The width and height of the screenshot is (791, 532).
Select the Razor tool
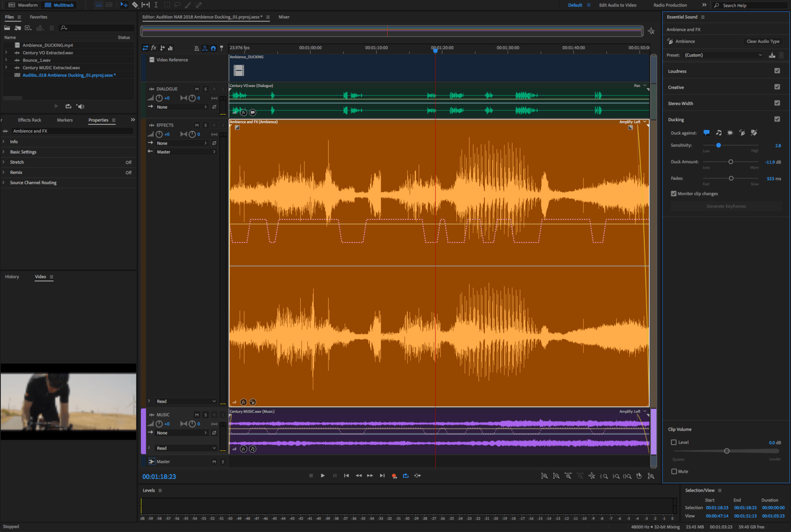135,5
